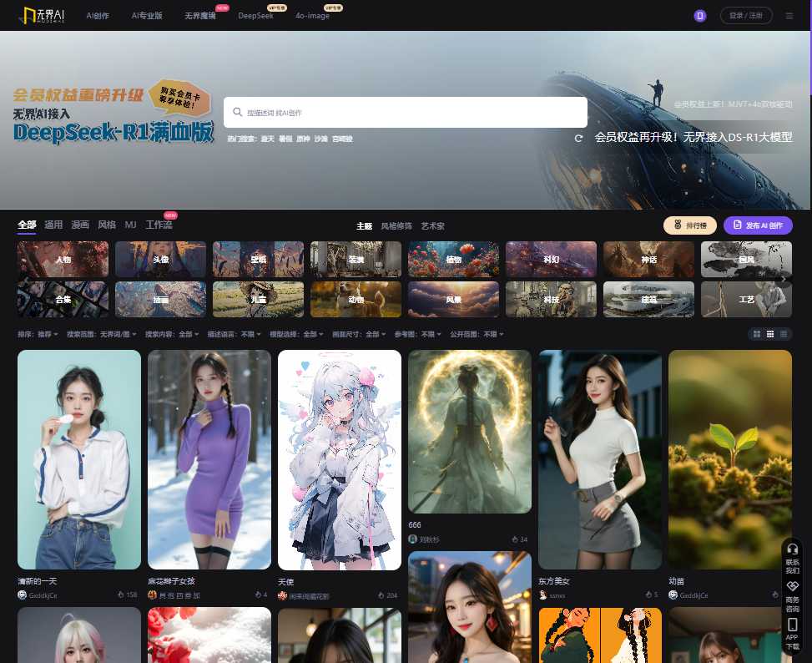This screenshot has height=663, width=812.
Task: Click the APP下载 phone icon
Action: 793,624
